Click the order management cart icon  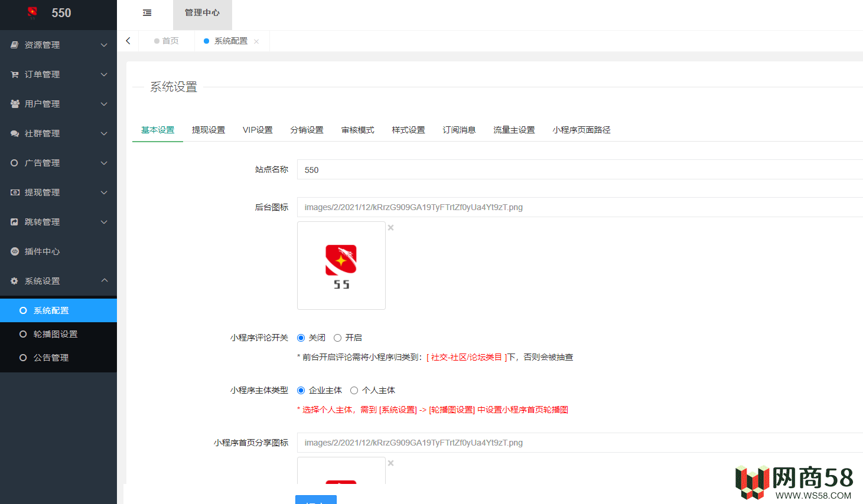point(15,74)
